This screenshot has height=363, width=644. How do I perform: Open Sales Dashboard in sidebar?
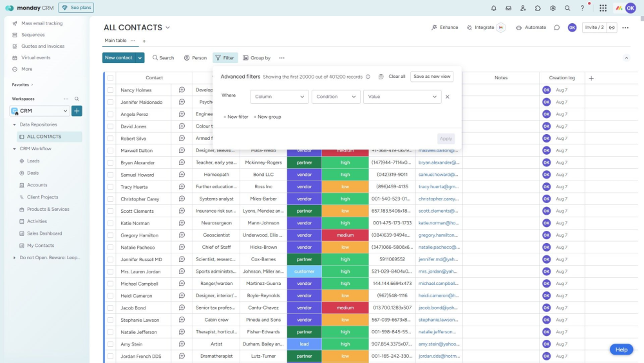pyautogui.click(x=44, y=233)
